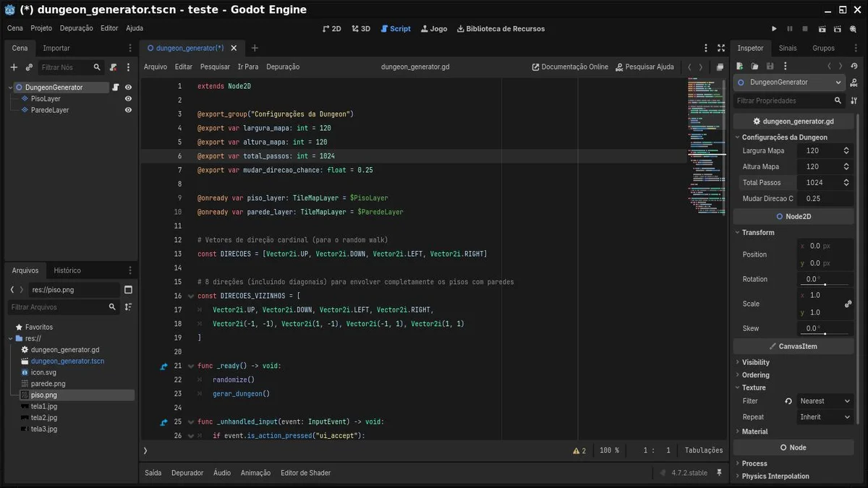Add a new child node with plus icon
This screenshot has height=488, width=868.
(x=14, y=67)
